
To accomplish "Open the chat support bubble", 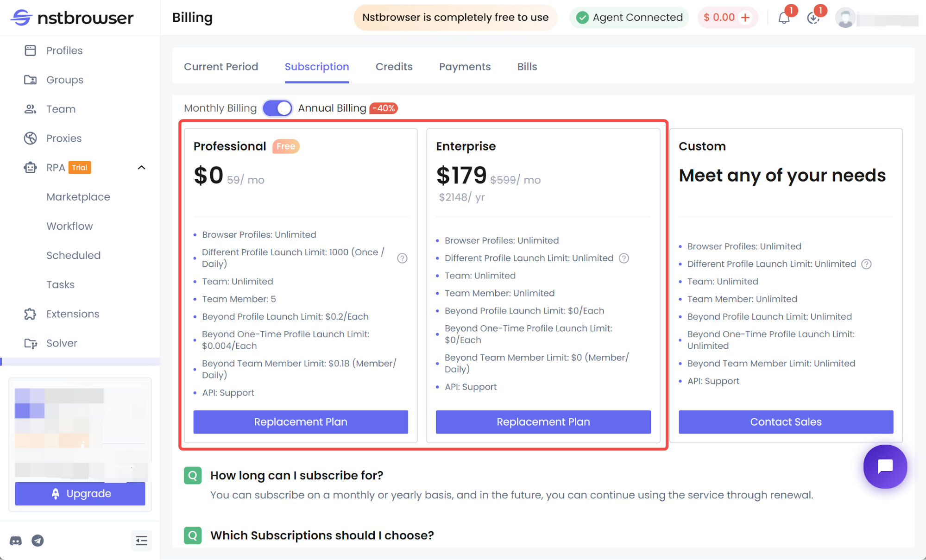I will [885, 467].
